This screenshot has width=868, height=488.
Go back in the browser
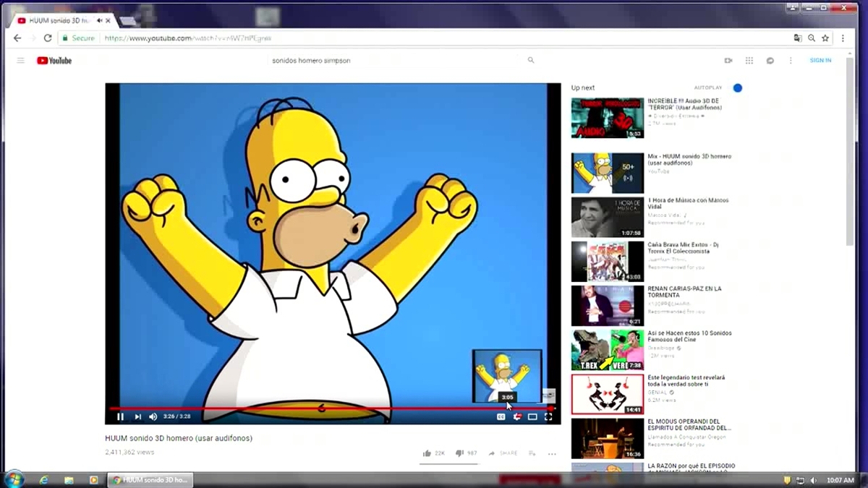click(x=17, y=38)
